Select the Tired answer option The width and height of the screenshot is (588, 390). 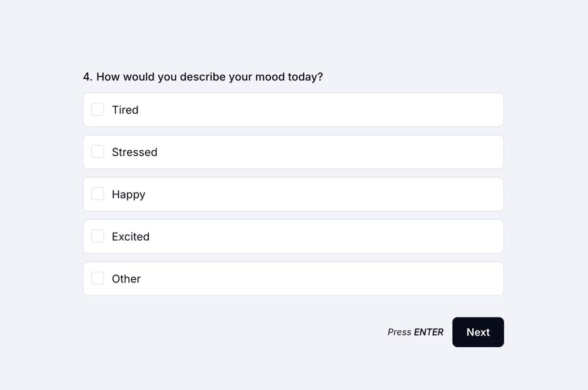293,109
